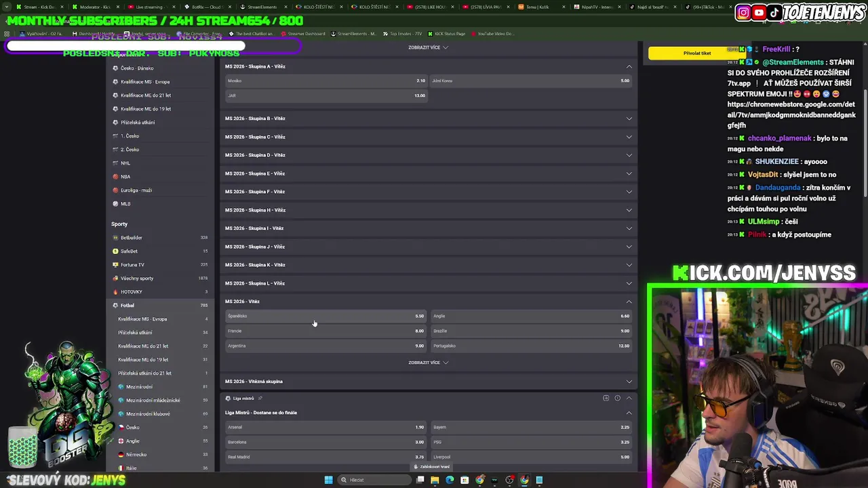Screen dimensions: 868x488
Task: Open the chromewebstore link in chat
Action: coord(791,115)
